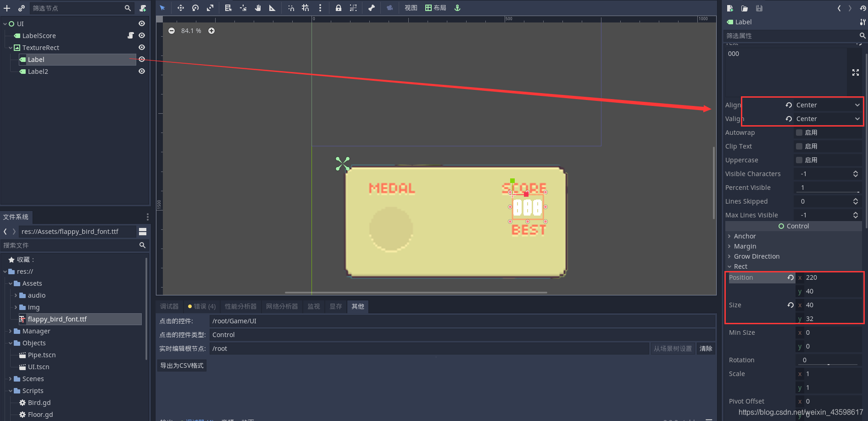Viewport: 868px width, 421px height.
Task: Click the 清除 clear button
Action: pos(706,349)
